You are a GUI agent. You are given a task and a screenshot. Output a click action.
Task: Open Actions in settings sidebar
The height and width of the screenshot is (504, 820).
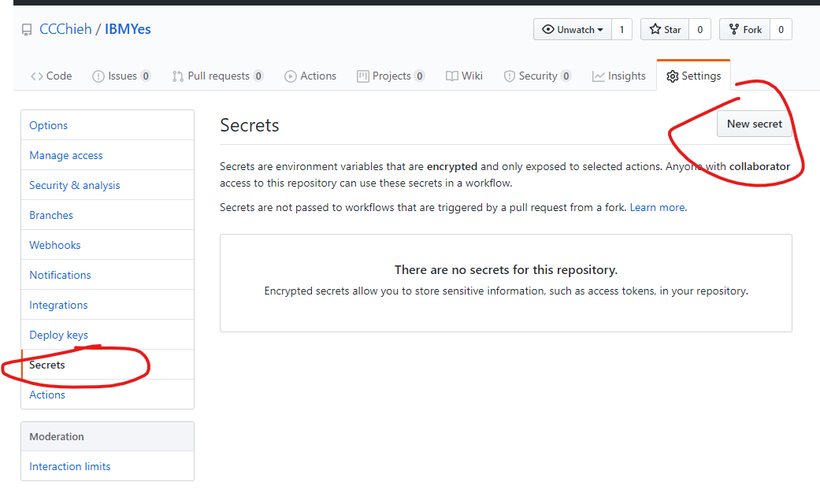pyautogui.click(x=107, y=395)
